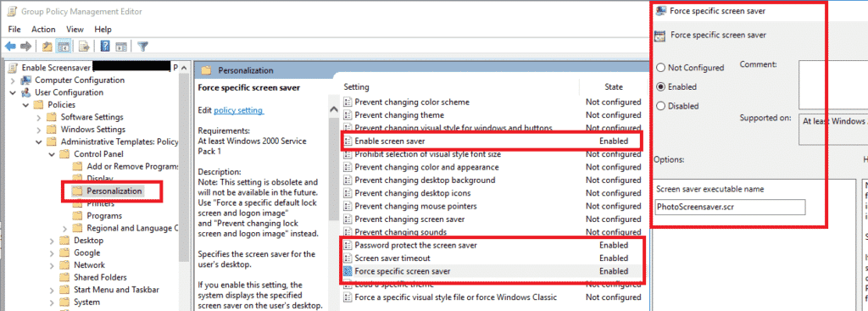
Task: Expand the Computer Configuration node
Action: click(13, 81)
